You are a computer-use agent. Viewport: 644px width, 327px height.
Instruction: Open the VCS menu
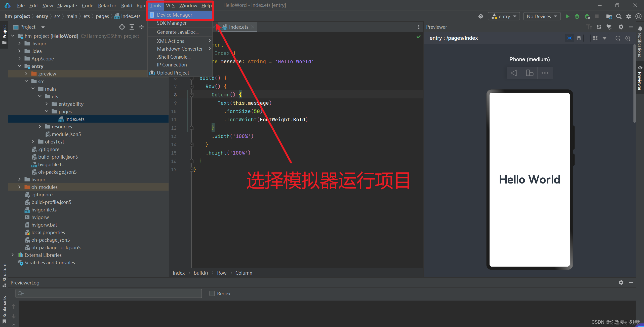click(x=170, y=6)
